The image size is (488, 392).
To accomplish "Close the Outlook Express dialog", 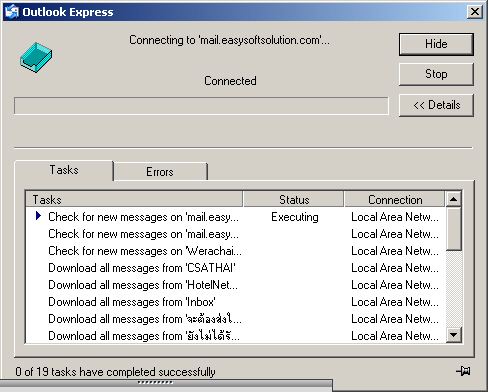I will (x=474, y=12).
